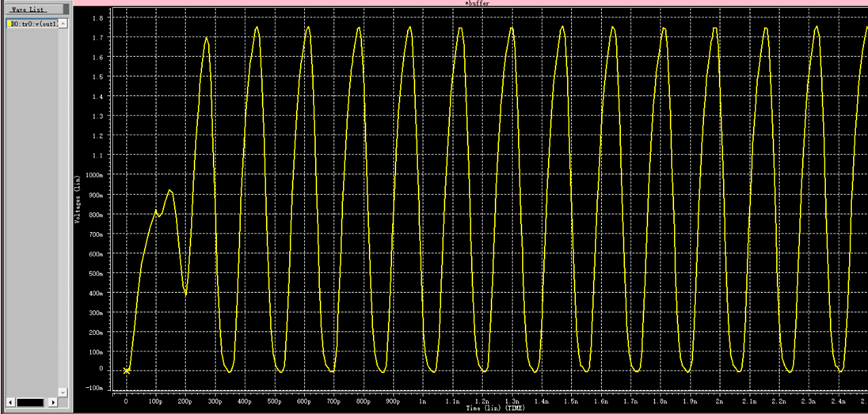868x414 pixels.
Task: Select the D0:tr0:v(out1) waveform entry
Action: click(x=33, y=24)
